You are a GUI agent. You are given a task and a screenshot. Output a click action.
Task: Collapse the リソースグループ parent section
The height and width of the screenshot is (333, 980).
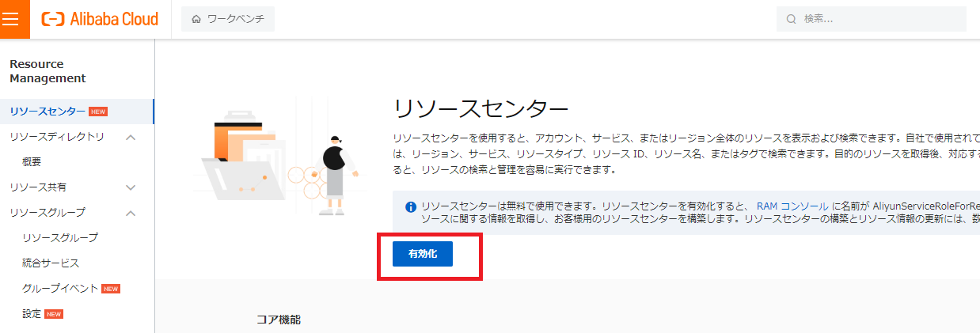pos(131,213)
